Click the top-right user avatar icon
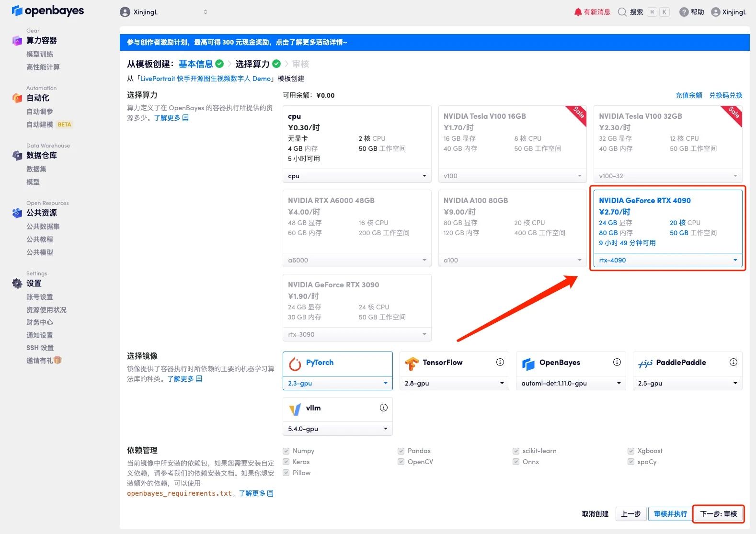This screenshot has width=756, height=534. (x=716, y=12)
